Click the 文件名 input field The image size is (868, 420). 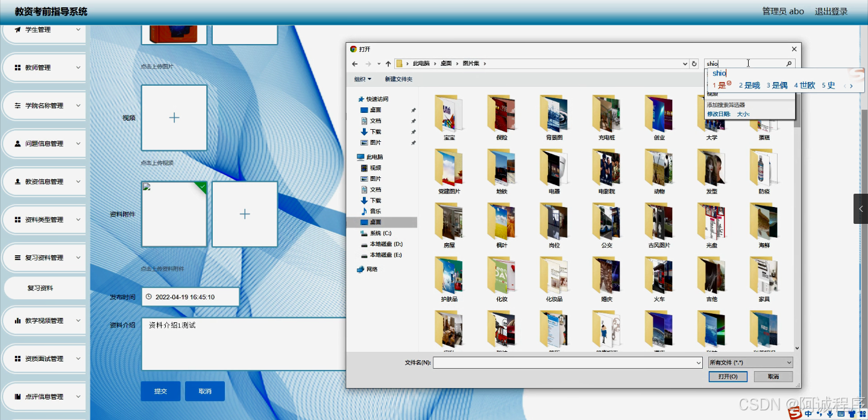pos(567,362)
